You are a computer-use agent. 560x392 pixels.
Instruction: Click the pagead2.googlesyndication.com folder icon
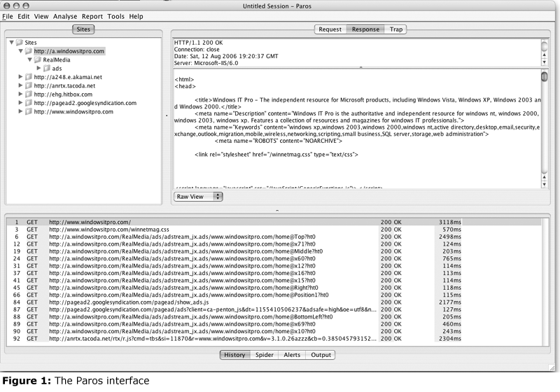coord(29,103)
